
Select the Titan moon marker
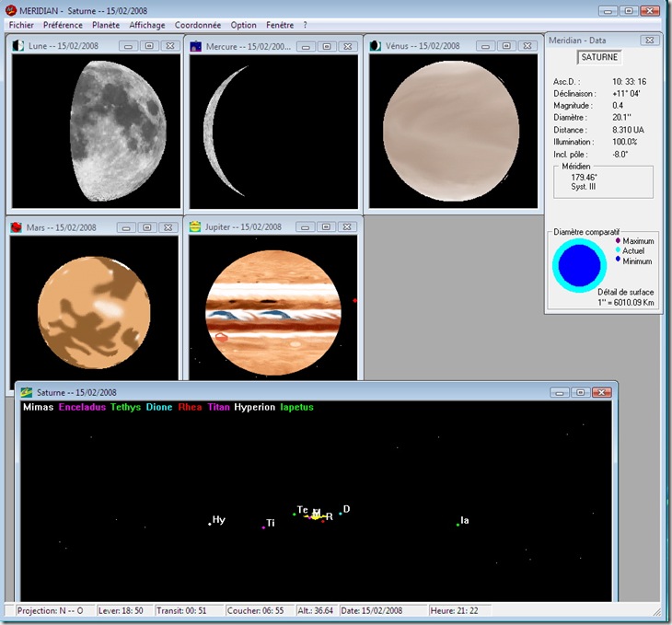[x=263, y=527]
